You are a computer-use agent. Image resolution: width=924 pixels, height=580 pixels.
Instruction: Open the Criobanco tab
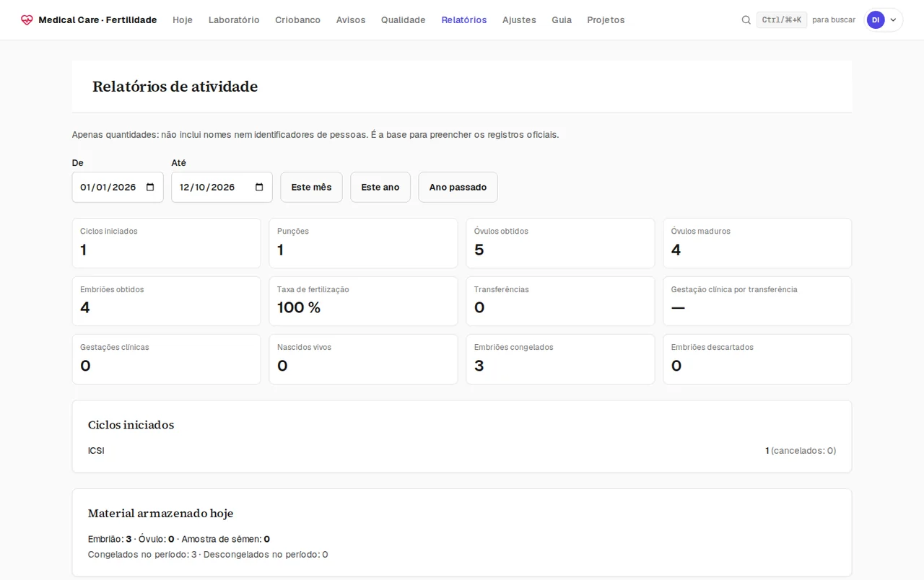coord(297,20)
